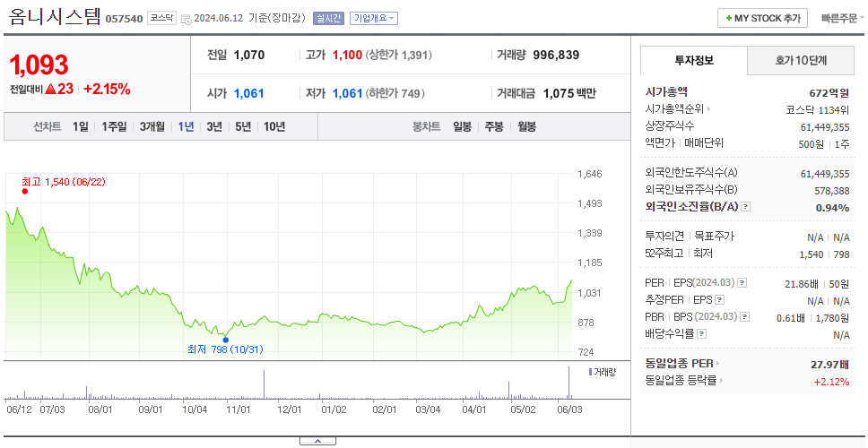Click the 동일업종 등락률 value +2.12%

831,381
